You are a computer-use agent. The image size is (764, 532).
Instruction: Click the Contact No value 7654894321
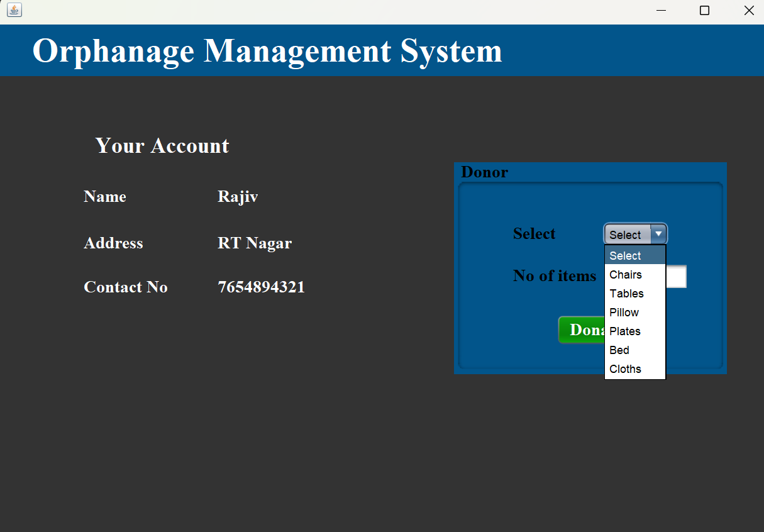tap(261, 287)
